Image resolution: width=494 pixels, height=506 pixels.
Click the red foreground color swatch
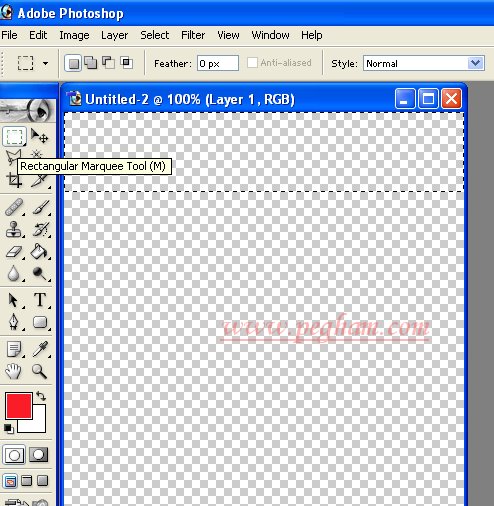18,405
